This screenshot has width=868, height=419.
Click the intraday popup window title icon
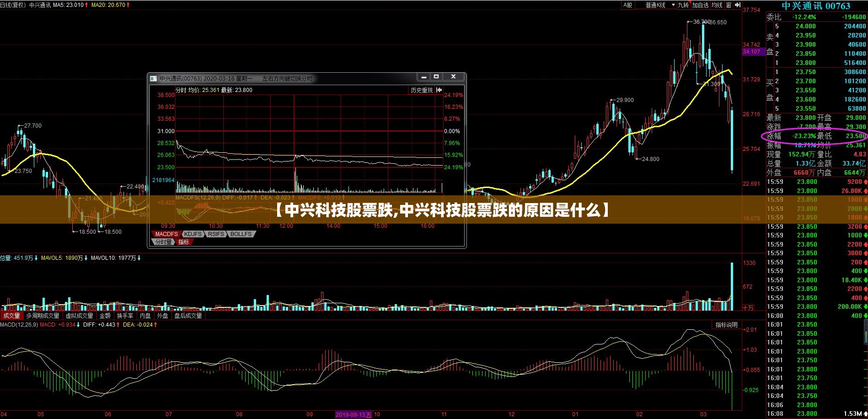tap(154, 79)
